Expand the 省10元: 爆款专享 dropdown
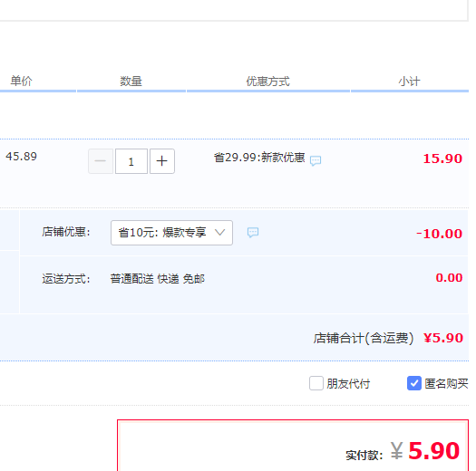 [172, 233]
